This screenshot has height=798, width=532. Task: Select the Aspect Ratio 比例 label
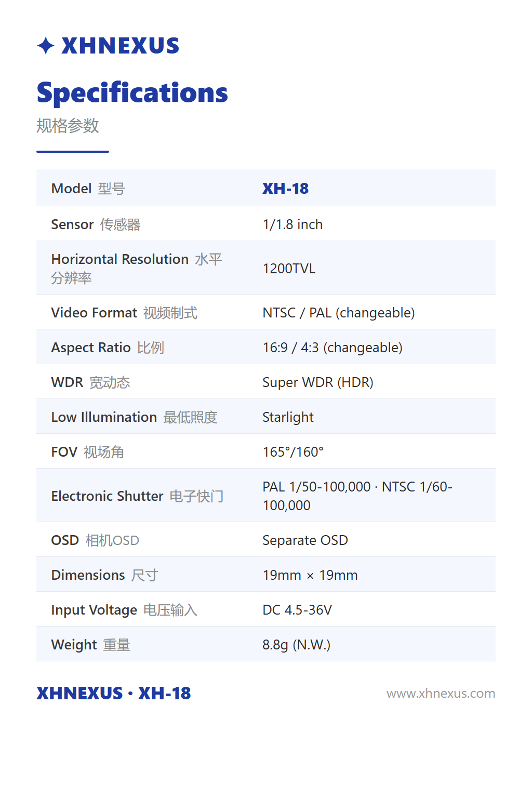[x=108, y=348]
